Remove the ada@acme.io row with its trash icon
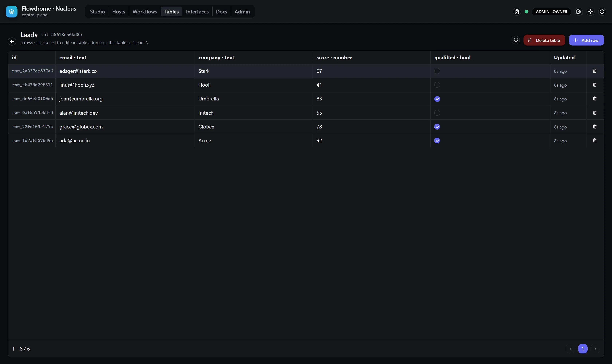The width and height of the screenshot is (612, 364). (595, 141)
